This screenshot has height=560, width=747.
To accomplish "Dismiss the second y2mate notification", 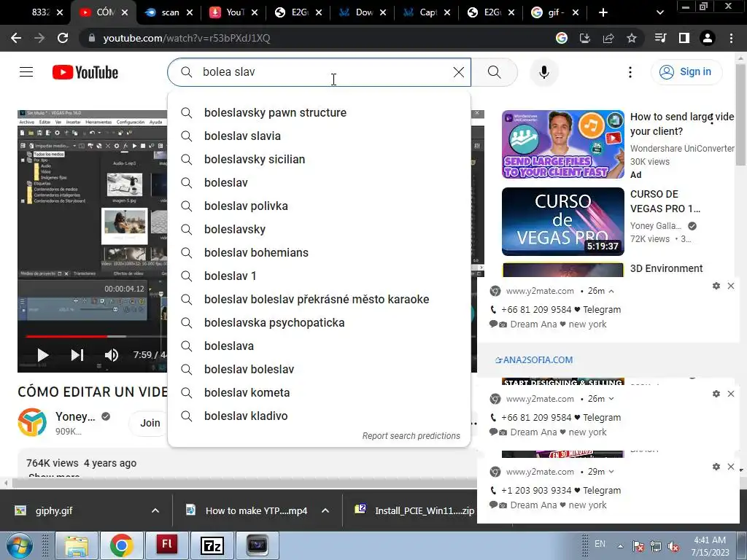I will pyautogui.click(x=731, y=394).
